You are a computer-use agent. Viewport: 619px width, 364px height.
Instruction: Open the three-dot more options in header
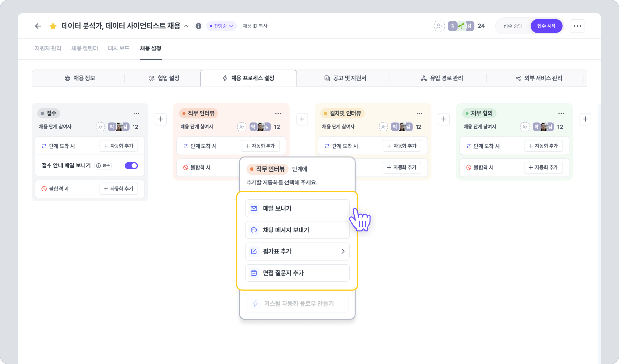tap(577, 26)
